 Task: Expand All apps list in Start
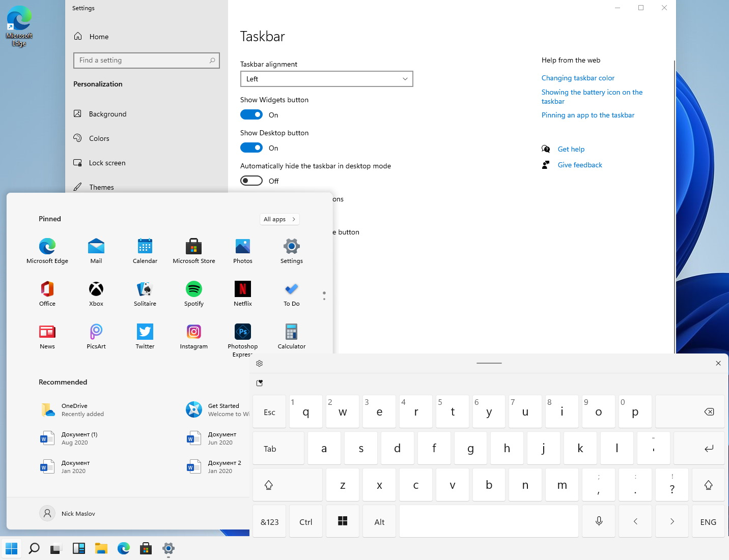(x=279, y=219)
